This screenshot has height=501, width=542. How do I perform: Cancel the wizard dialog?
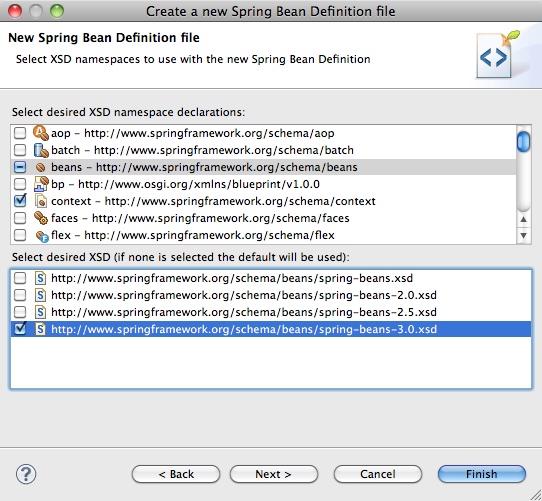378,474
